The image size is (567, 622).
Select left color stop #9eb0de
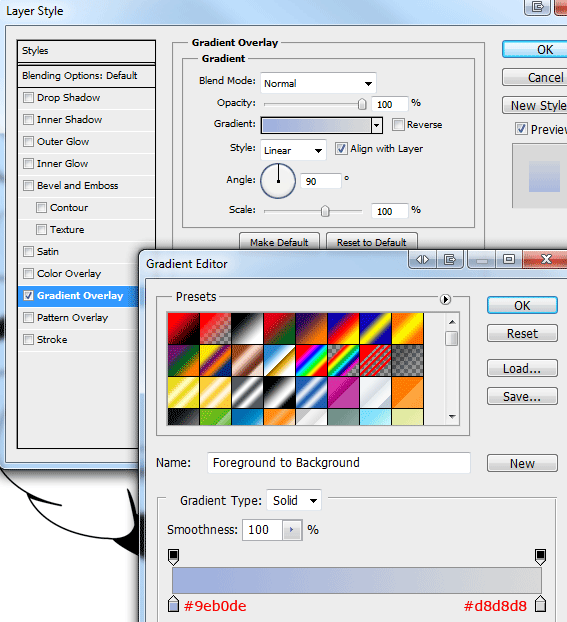173,604
